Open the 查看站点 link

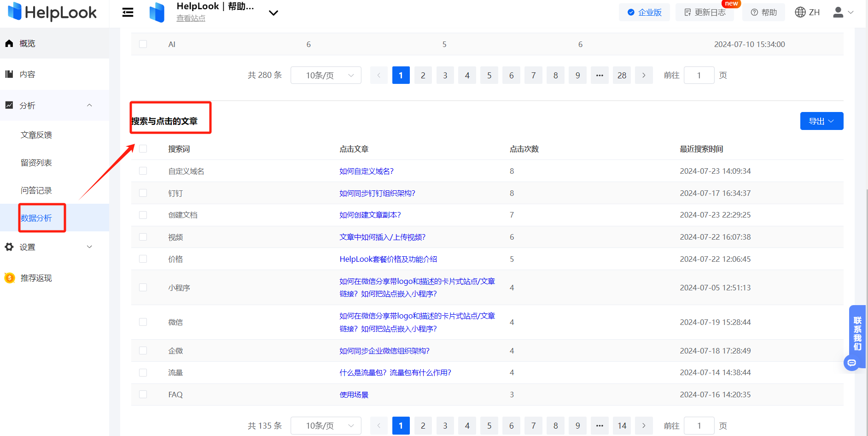tap(191, 18)
